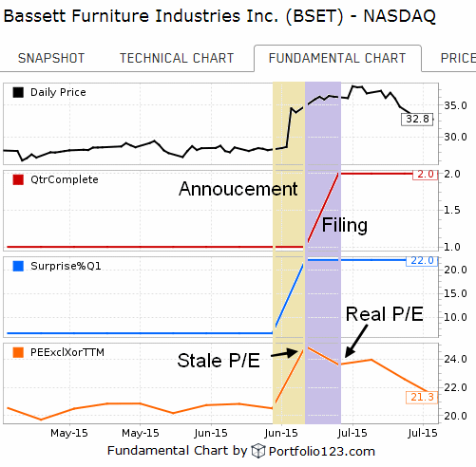Click the 32.8 last price value box
Screen dimensions: 476x467
417,120
